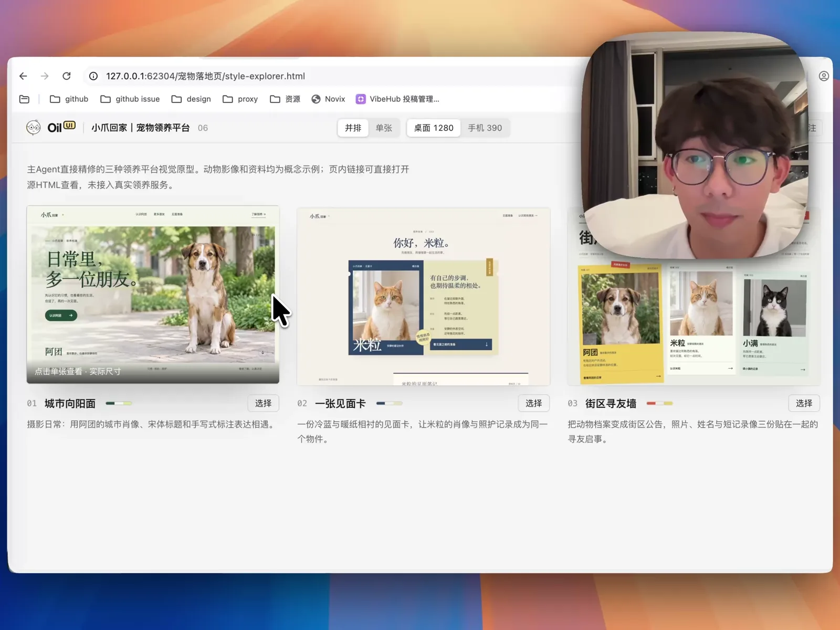
Task: Open the all bookmarks folder icon
Action: (x=24, y=99)
